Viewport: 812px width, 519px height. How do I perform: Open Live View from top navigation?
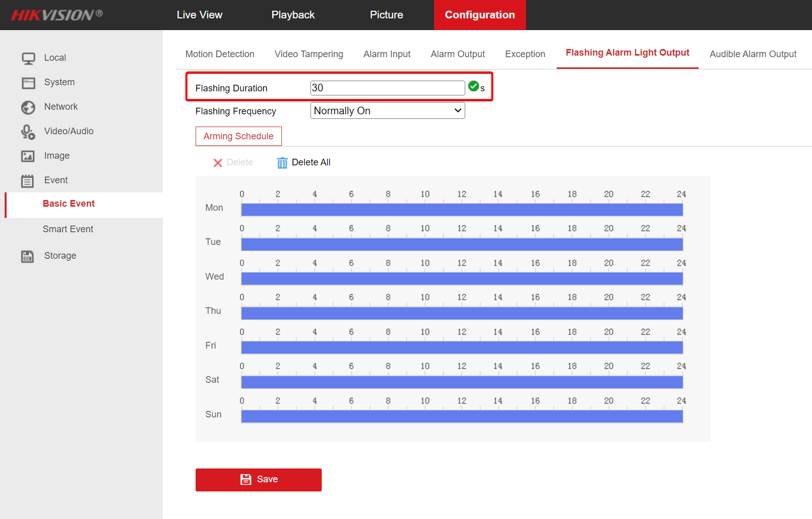pos(199,15)
